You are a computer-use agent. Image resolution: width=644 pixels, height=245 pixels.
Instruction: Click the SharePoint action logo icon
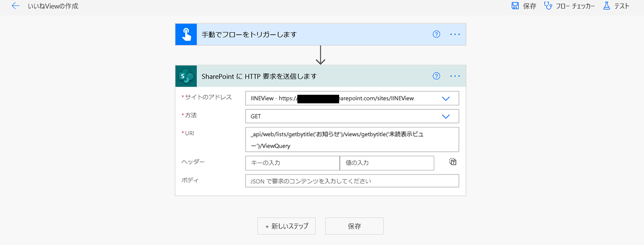click(x=186, y=76)
